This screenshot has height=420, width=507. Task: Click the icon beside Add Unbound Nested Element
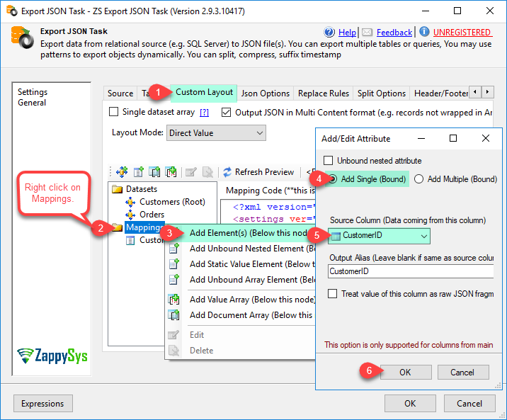coord(174,249)
